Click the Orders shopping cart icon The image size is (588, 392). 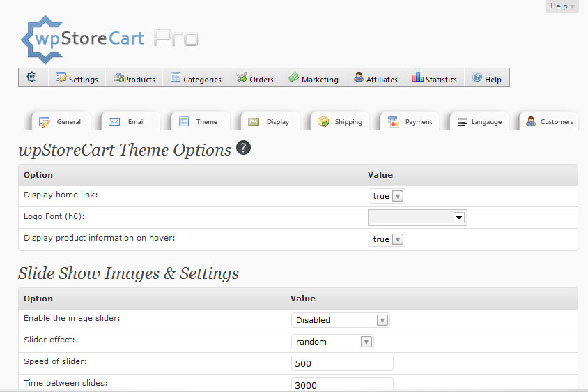pyautogui.click(x=242, y=77)
